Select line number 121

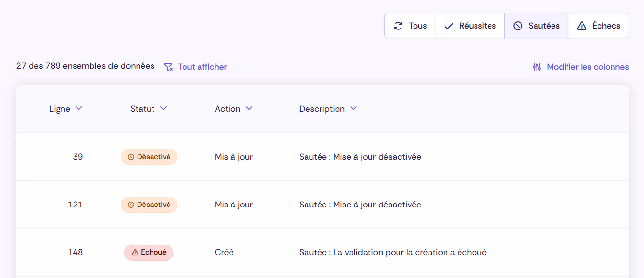(76, 205)
